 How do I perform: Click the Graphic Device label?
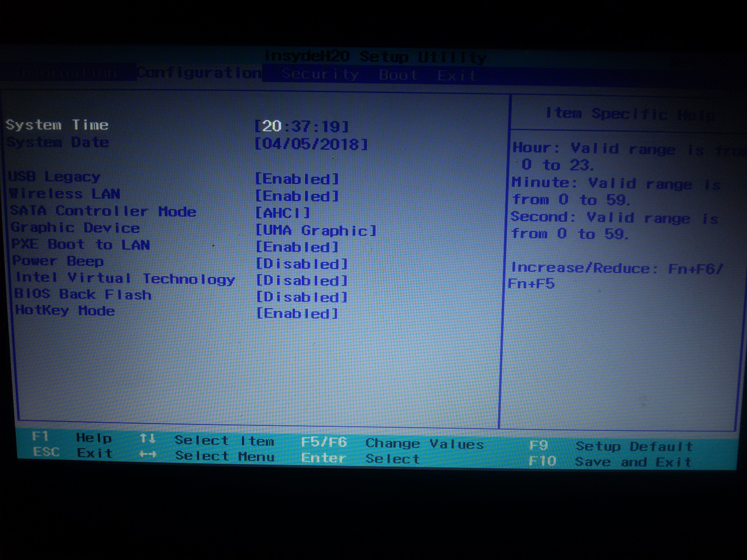(x=75, y=228)
